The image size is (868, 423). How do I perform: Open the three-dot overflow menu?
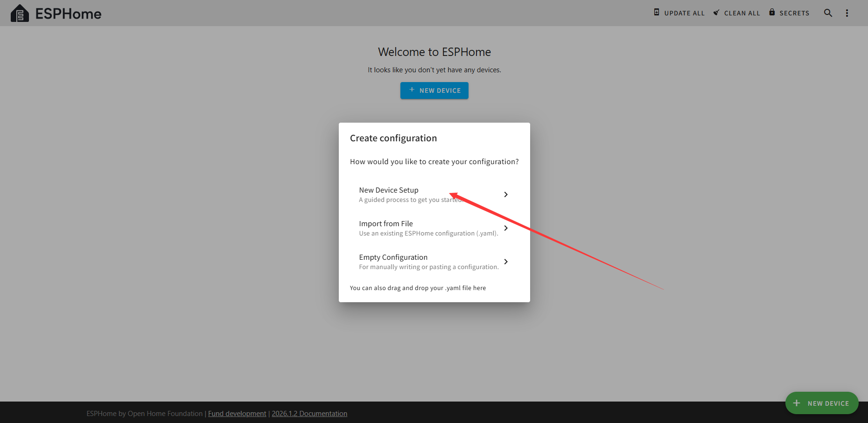pyautogui.click(x=847, y=13)
